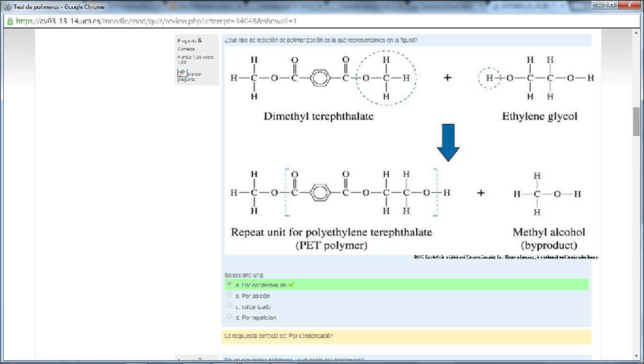Click the 'Methyl alcohol' byproduct label
Image resolution: width=644 pixels, height=364 pixels.
(549, 232)
